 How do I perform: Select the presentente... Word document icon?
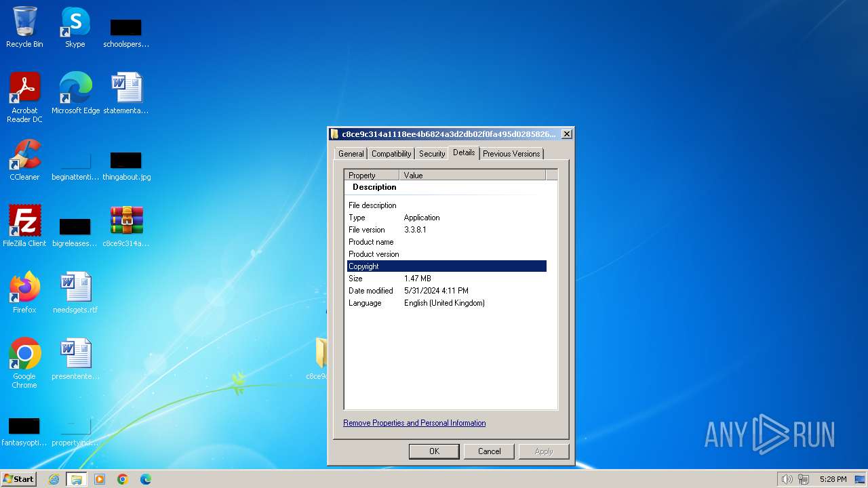[75, 359]
